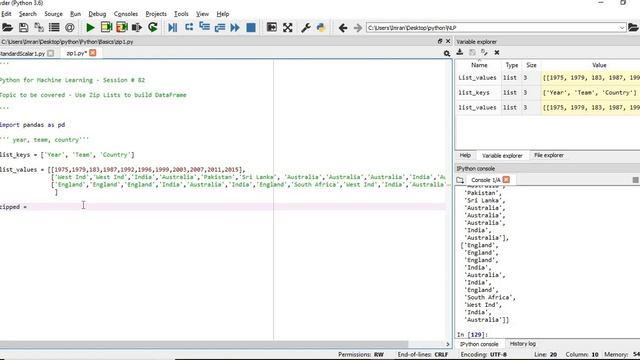Open the Projects menu
640x360 pixels.
(x=156, y=14)
